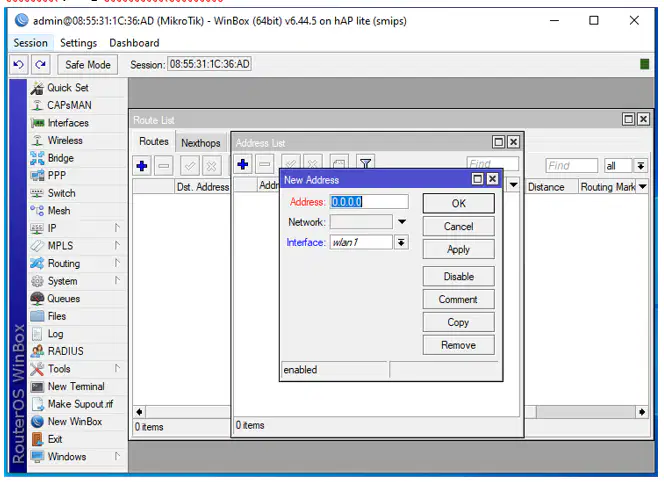Add new route with plus in Route List

[x=142, y=166]
